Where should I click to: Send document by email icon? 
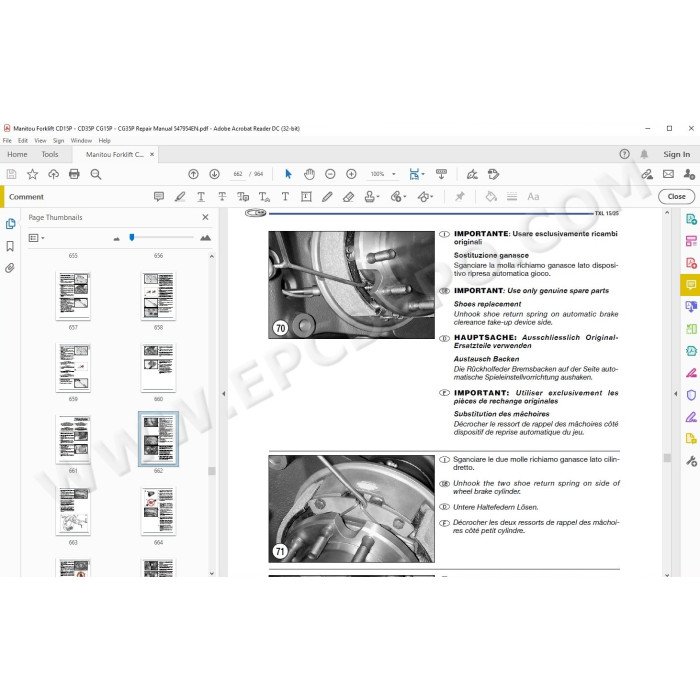click(668, 174)
